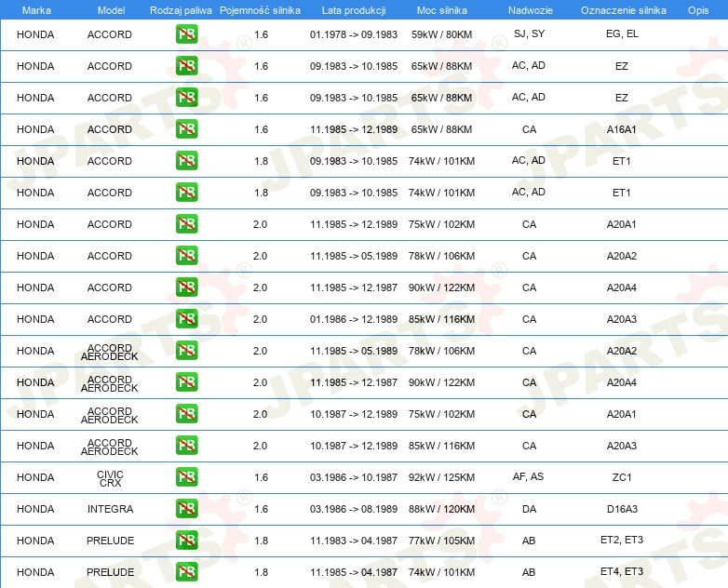The height and width of the screenshot is (588, 728).
Task: Click the petrol fuel icon in the A16A1 row
Action: (x=186, y=128)
